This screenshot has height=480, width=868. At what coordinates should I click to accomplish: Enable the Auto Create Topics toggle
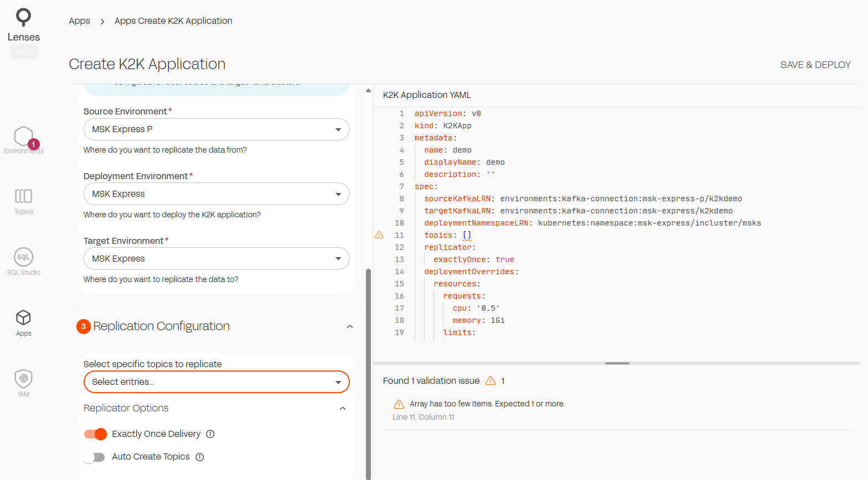click(x=94, y=457)
